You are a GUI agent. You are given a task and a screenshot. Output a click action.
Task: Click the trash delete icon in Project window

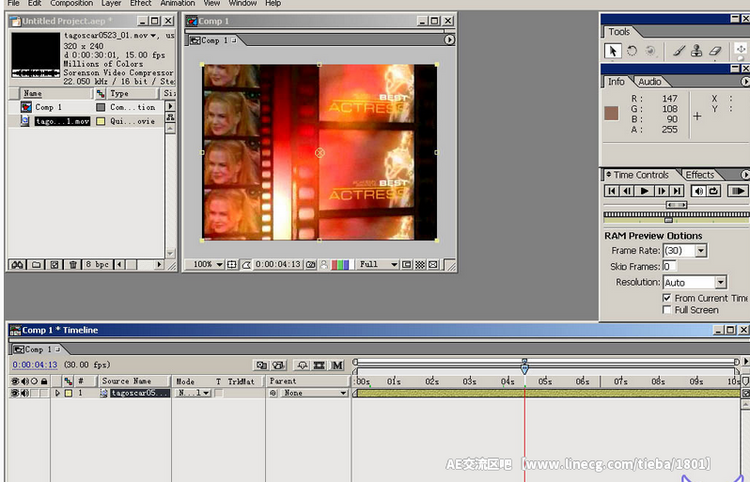73,264
